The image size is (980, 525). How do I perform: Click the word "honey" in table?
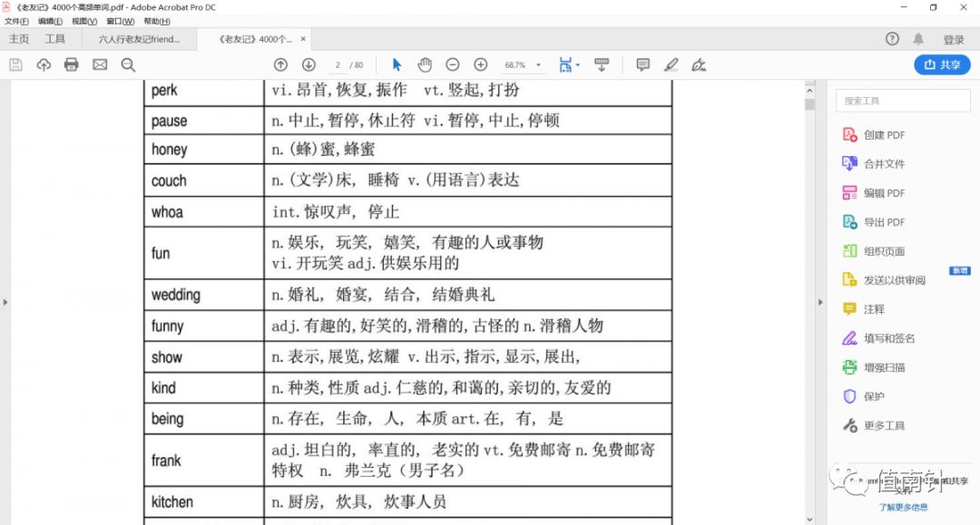170,150
